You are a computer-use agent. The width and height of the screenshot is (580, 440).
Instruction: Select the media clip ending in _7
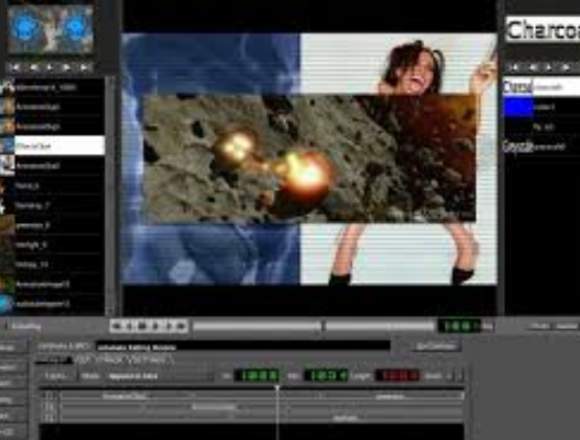tap(53, 205)
